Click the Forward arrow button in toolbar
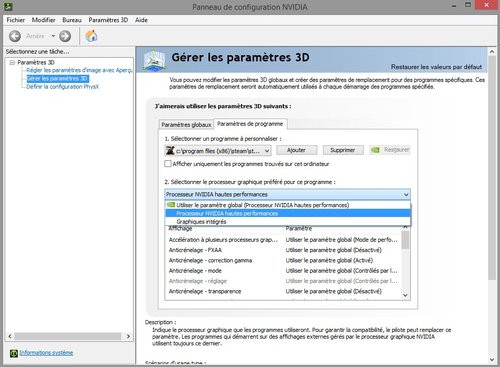Viewport: 500px width, 367px height. (65, 36)
